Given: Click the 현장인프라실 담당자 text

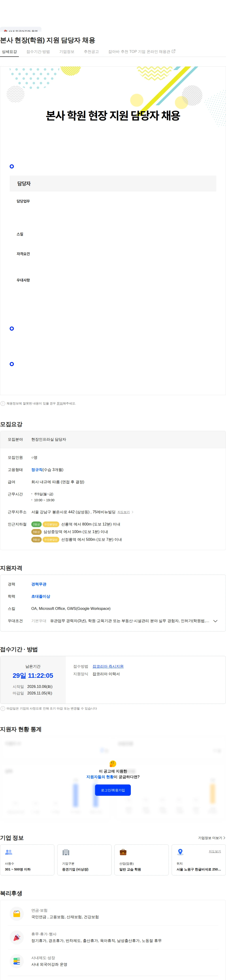Looking at the screenshot, I should pos(48,439).
